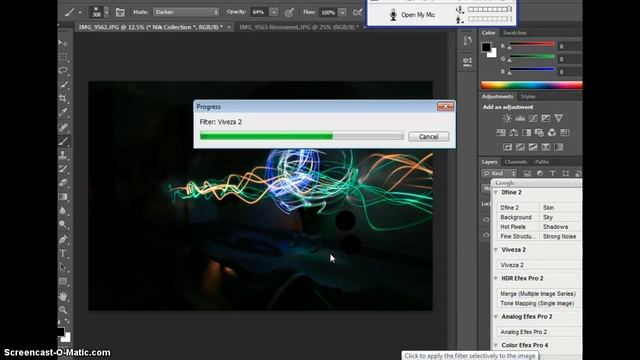Image resolution: width=640 pixels, height=360 pixels.
Task: Collapse the Viveza 2 section
Action: (496, 249)
